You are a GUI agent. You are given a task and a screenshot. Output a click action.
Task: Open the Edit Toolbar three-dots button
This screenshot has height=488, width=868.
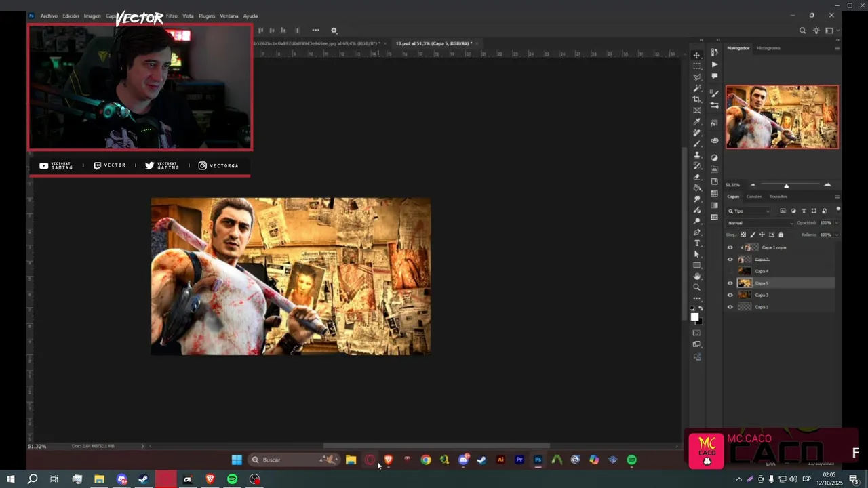696,298
